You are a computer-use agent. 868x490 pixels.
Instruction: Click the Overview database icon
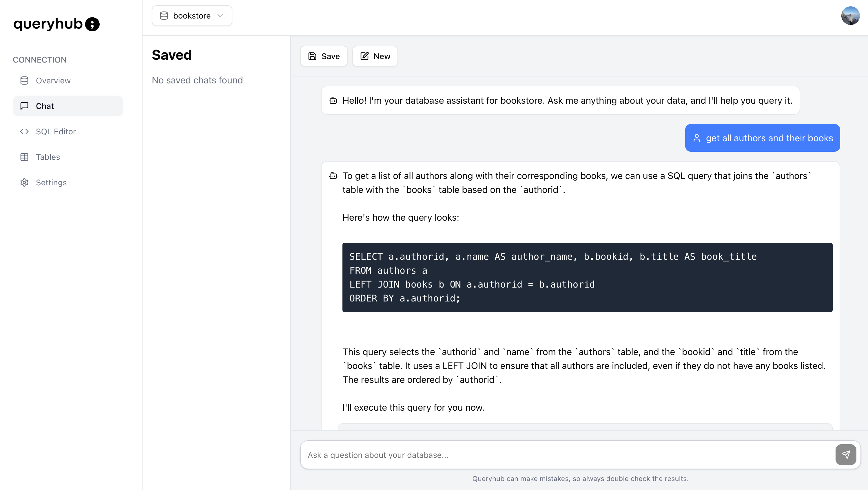point(24,81)
